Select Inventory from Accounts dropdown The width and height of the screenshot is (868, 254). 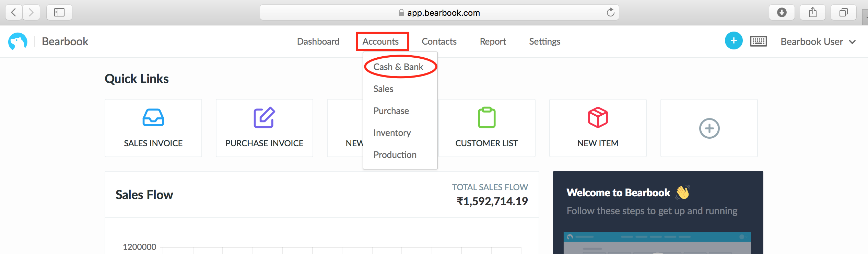tap(392, 132)
